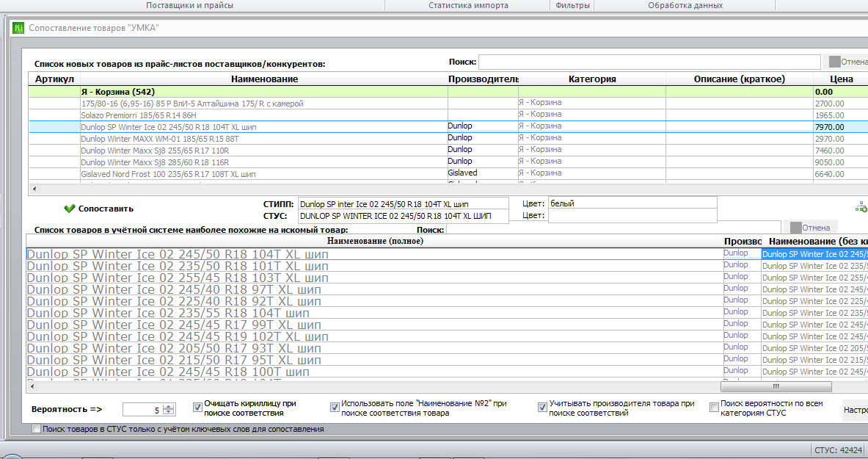868x459 pixels.
Task: Increase the Вероятность value with up arrow
Action: [169, 407]
